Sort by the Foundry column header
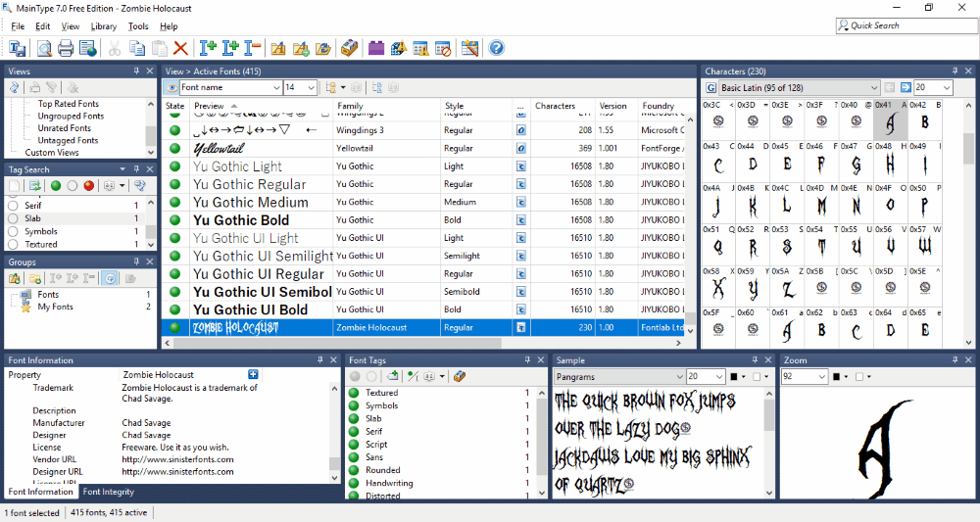 [661, 106]
